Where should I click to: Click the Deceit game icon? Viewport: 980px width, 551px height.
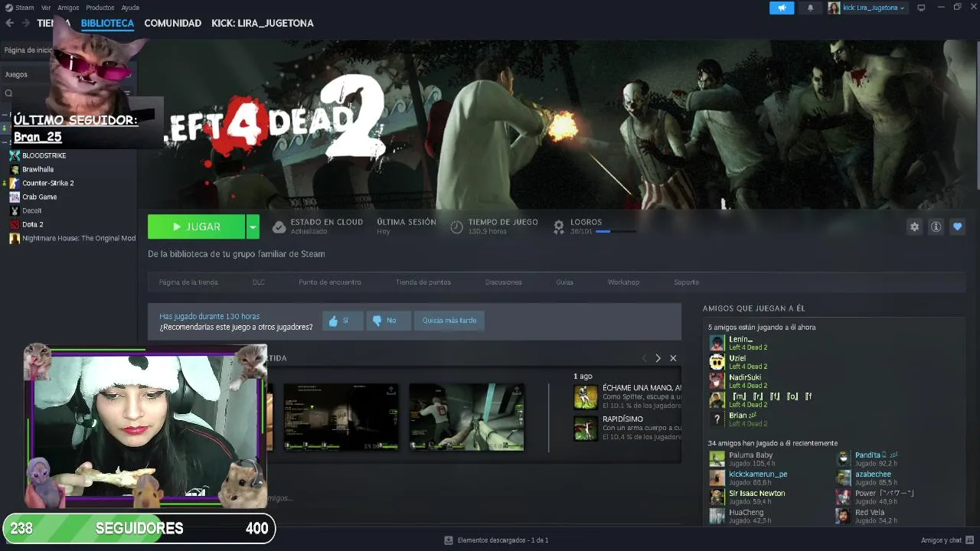[x=15, y=210]
